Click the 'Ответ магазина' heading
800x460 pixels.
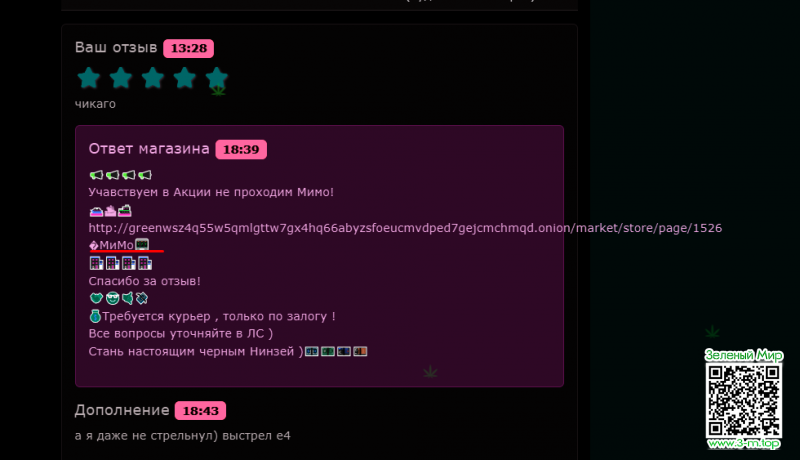149,149
